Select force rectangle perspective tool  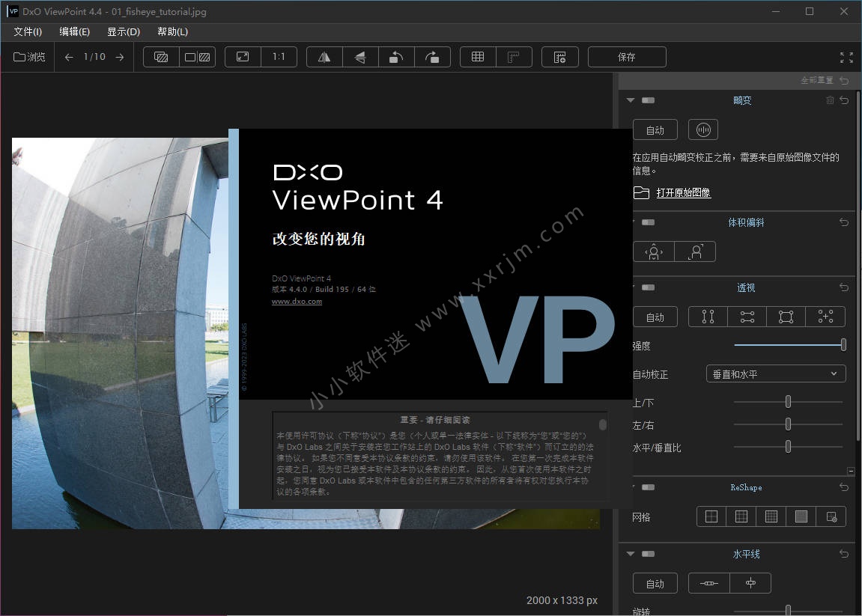(786, 317)
